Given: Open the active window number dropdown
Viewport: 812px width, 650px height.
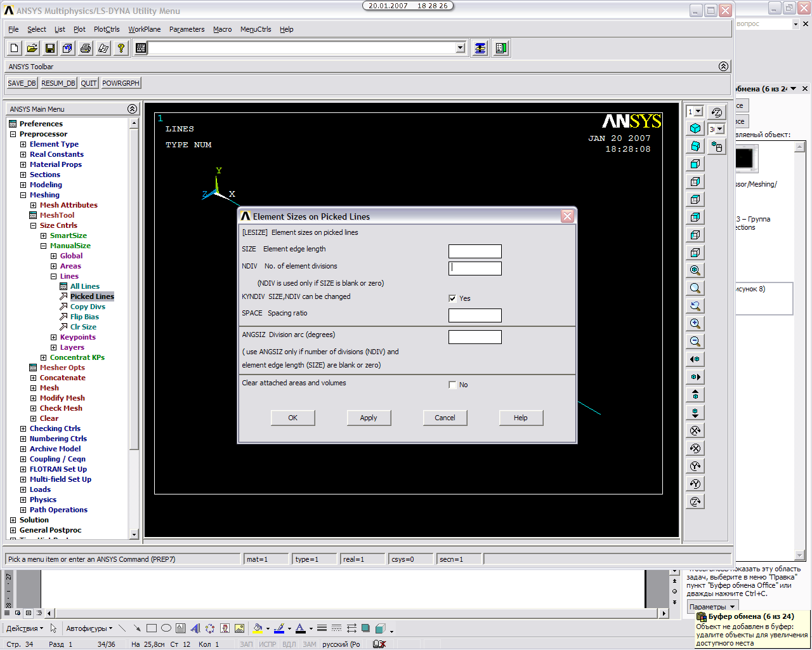Looking at the screenshot, I should tap(698, 112).
